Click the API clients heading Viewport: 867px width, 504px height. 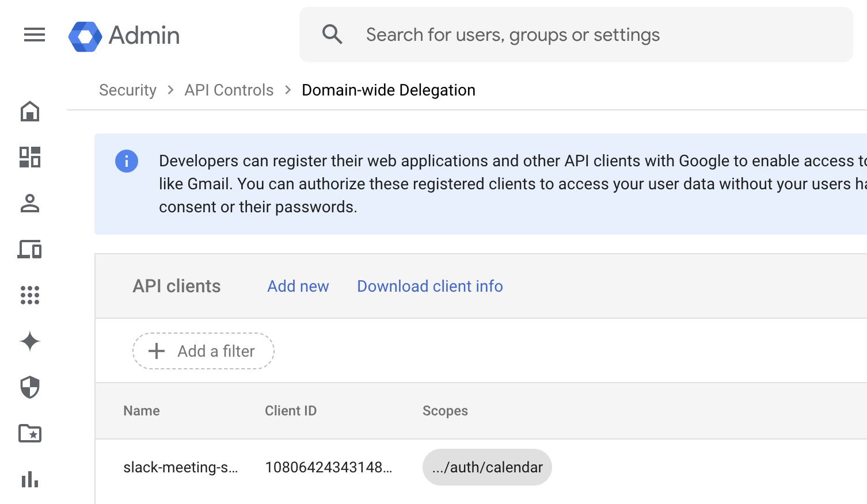[177, 286]
